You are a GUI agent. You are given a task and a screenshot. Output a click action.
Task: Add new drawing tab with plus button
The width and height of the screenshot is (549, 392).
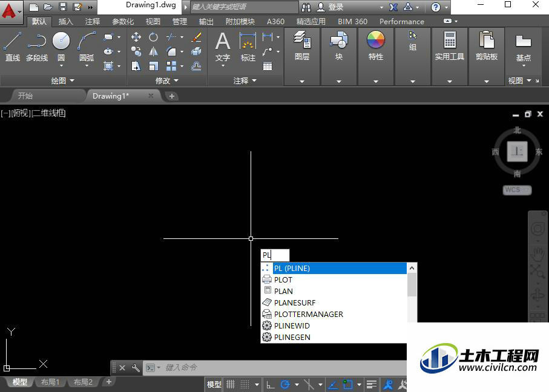(x=171, y=96)
